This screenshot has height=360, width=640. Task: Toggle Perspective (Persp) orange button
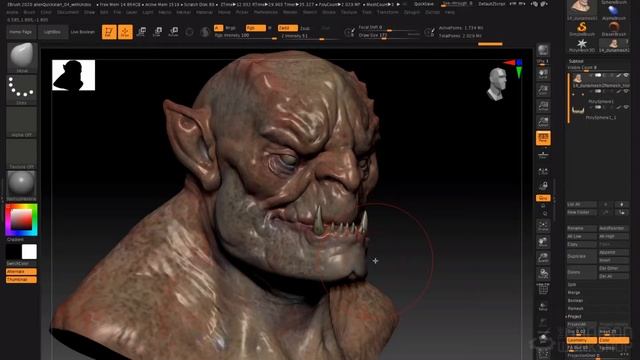pyautogui.click(x=543, y=138)
